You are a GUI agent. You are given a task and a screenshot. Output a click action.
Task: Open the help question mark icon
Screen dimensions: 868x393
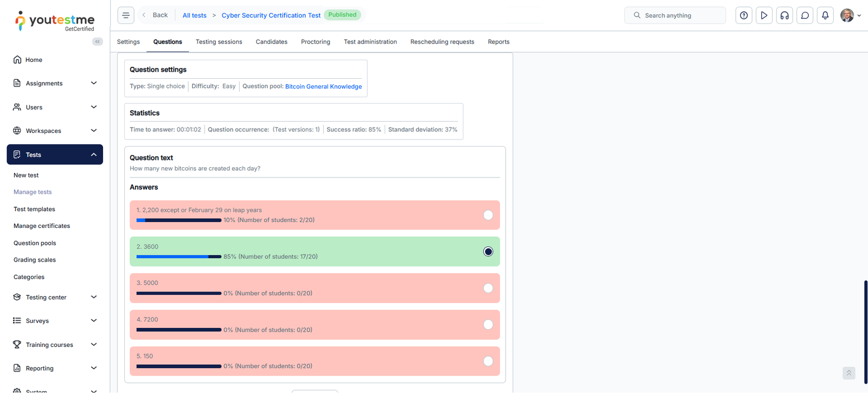point(744,15)
